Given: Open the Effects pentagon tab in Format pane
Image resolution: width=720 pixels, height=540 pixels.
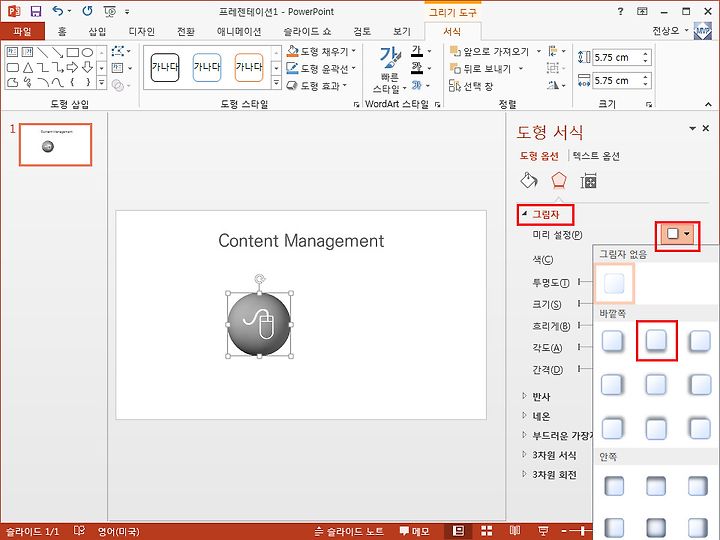Looking at the screenshot, I should pos(558,180).
